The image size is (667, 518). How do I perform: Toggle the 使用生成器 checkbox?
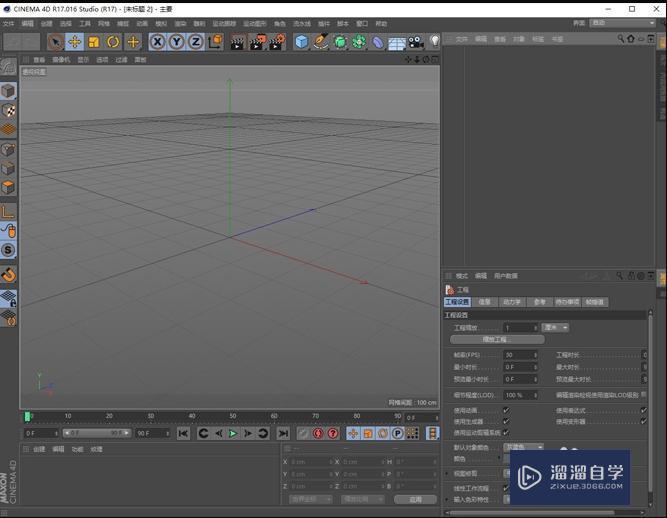tap(506, 421)
